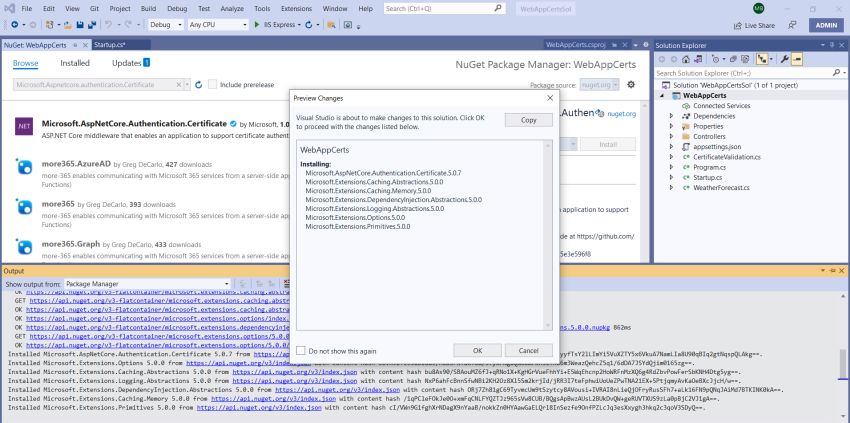Click the browser refresh icon beside IIS Express
Screen dimensions: 850x423
coord(308,24)
